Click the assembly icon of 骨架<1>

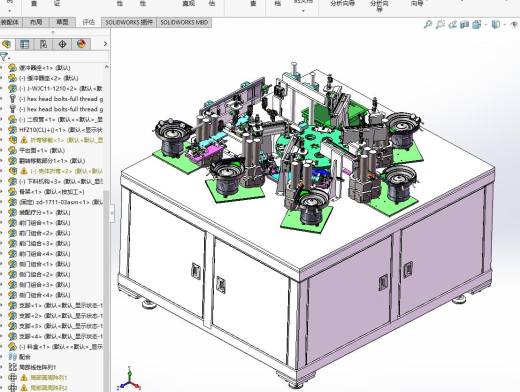12,192
